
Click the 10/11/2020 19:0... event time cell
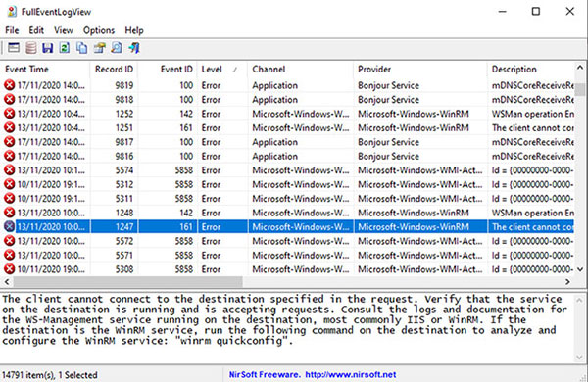coord(51,269)
